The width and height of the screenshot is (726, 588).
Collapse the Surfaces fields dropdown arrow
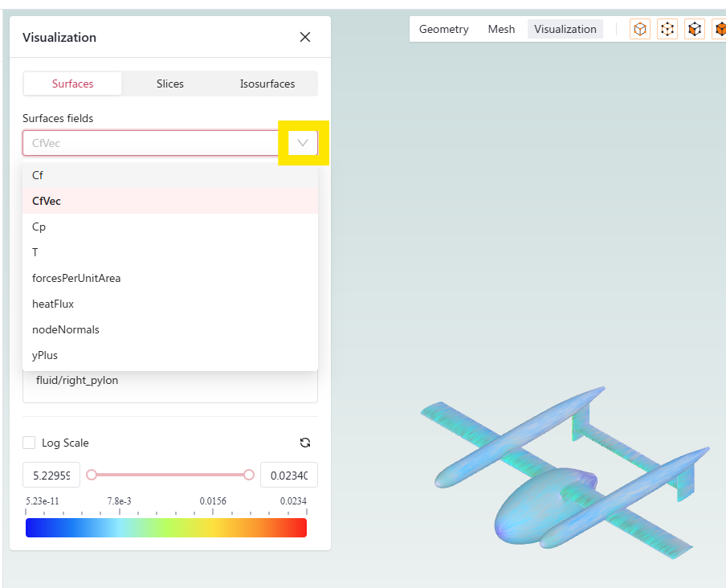coord(303,143)
